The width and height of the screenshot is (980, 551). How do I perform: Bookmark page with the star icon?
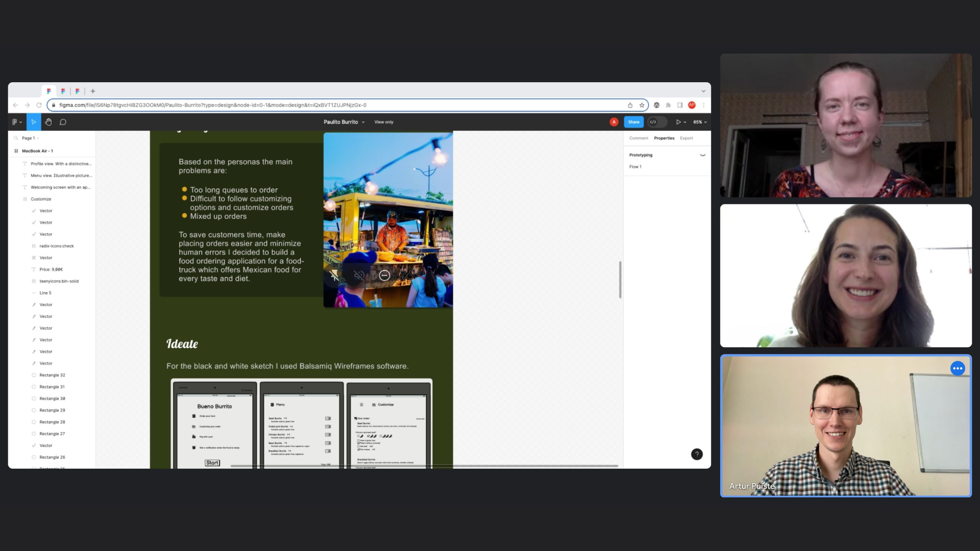tap(642, 105)
